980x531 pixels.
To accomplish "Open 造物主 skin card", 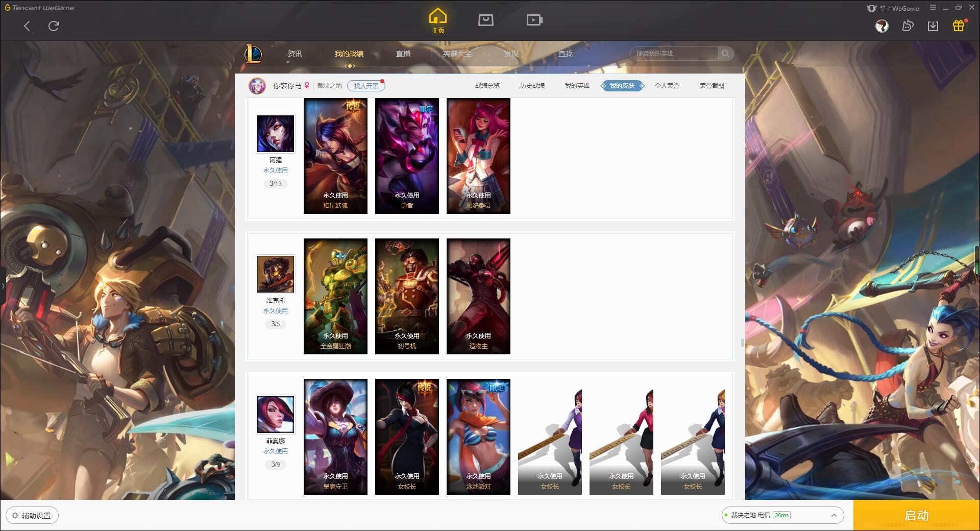I will [478, 296].
